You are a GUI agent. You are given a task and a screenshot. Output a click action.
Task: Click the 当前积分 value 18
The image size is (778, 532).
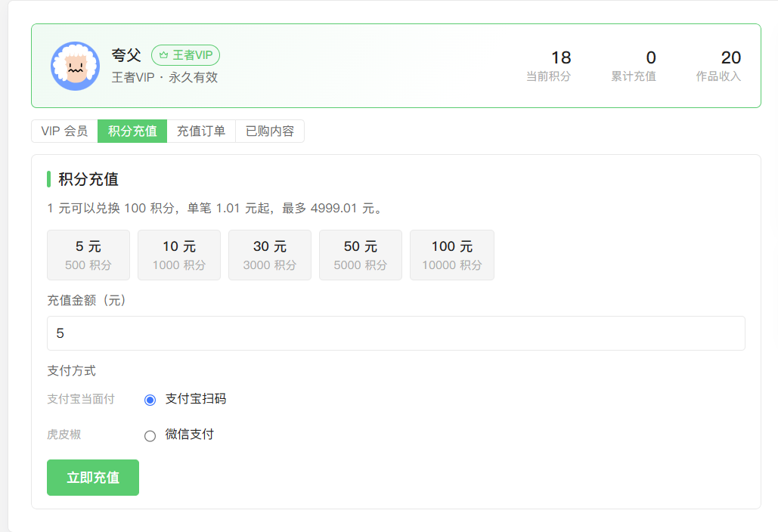561,57
